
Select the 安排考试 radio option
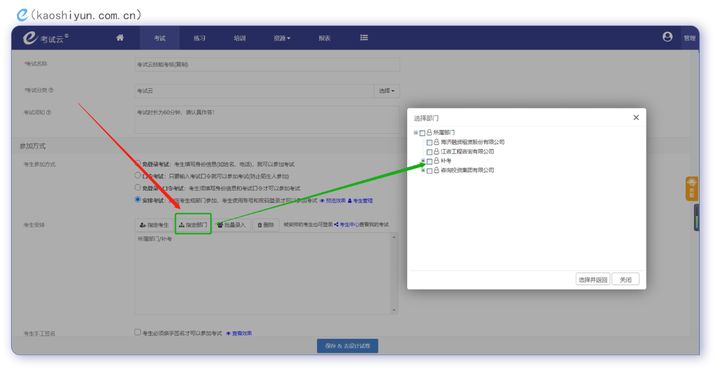pos(137,199)
